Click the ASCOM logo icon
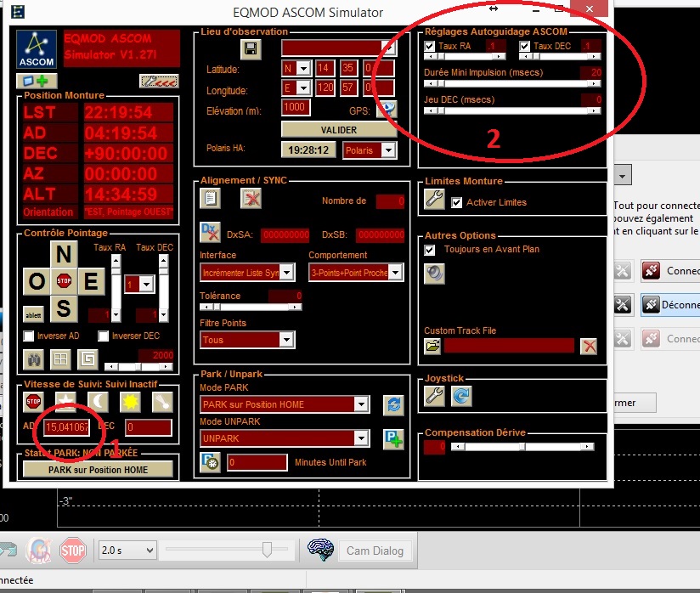Image resolution: width=700 pixels, height=593 pixels. (37, 48)
